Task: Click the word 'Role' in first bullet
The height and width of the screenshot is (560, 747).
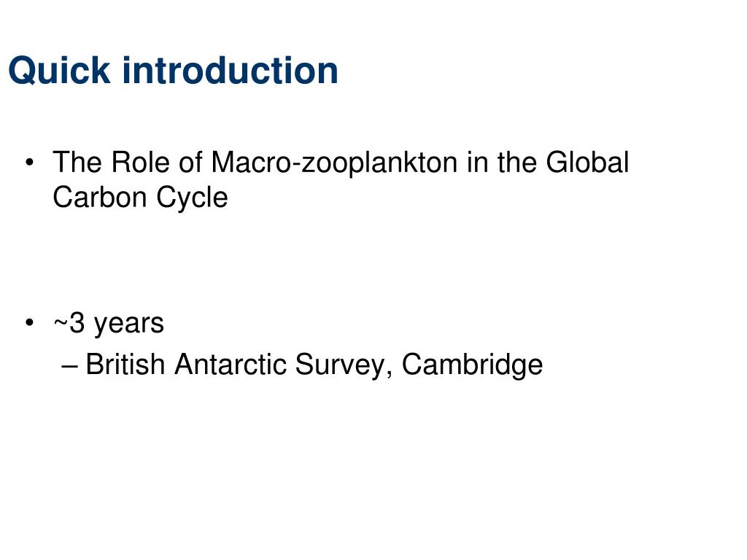Action: click(141, 162)
